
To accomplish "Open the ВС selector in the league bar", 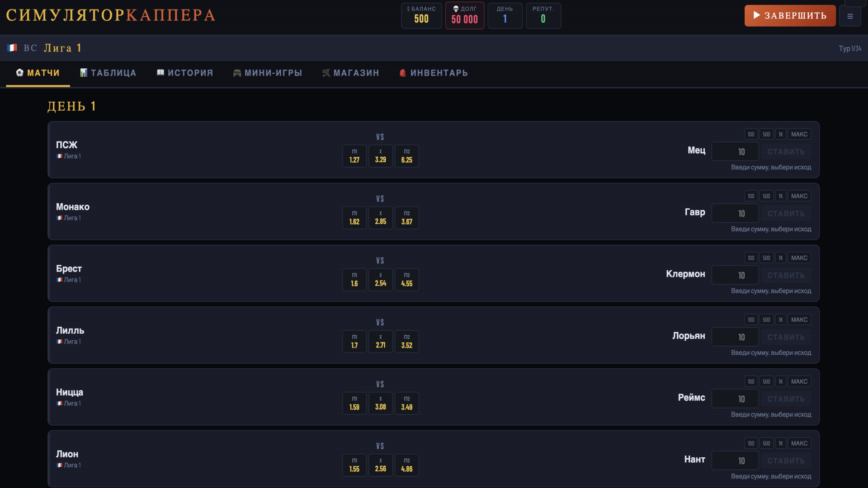I will 31,47.
